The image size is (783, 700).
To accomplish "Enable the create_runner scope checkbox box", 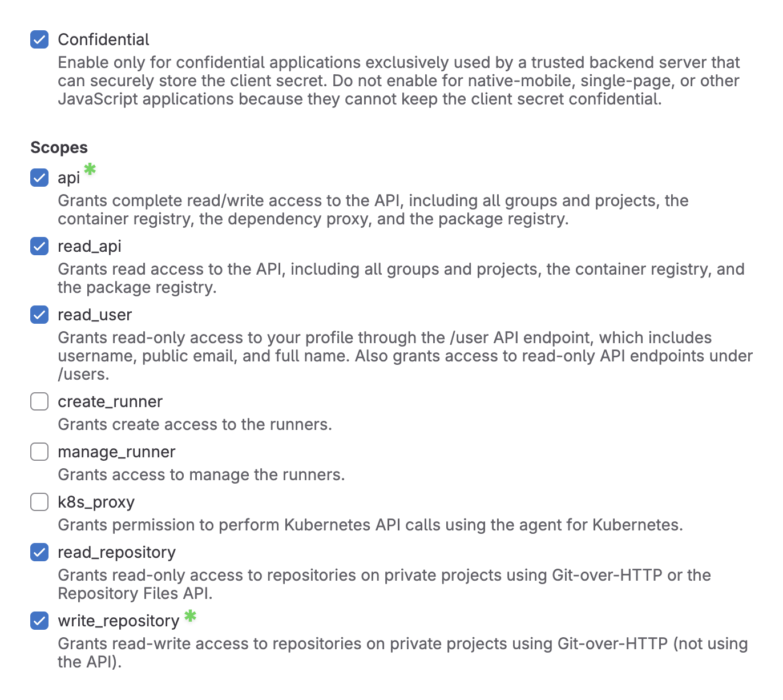I will 39,401.
